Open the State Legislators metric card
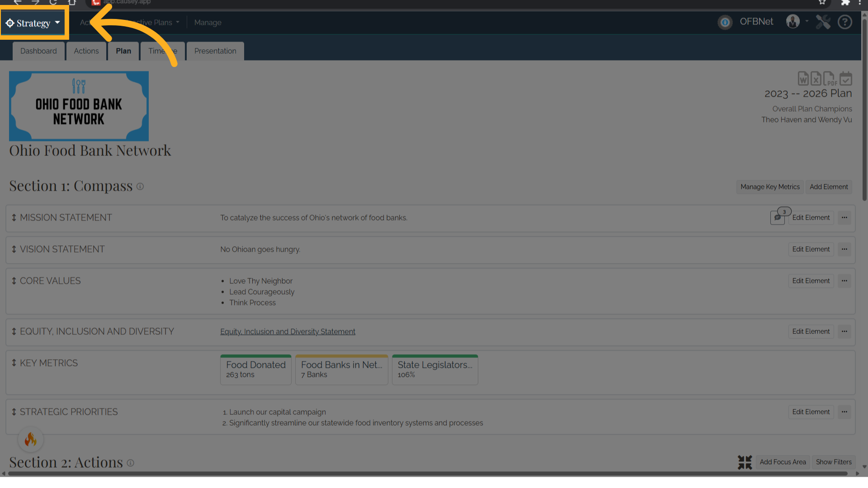The height and width of the screenshot is (488, 868). (x=435, y=370)
